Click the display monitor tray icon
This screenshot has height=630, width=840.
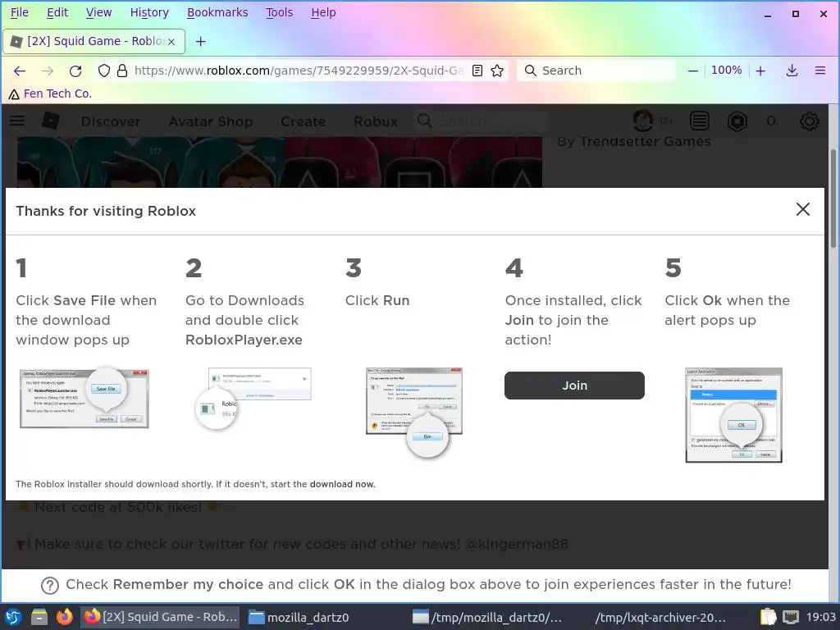[x=791, y=617]
